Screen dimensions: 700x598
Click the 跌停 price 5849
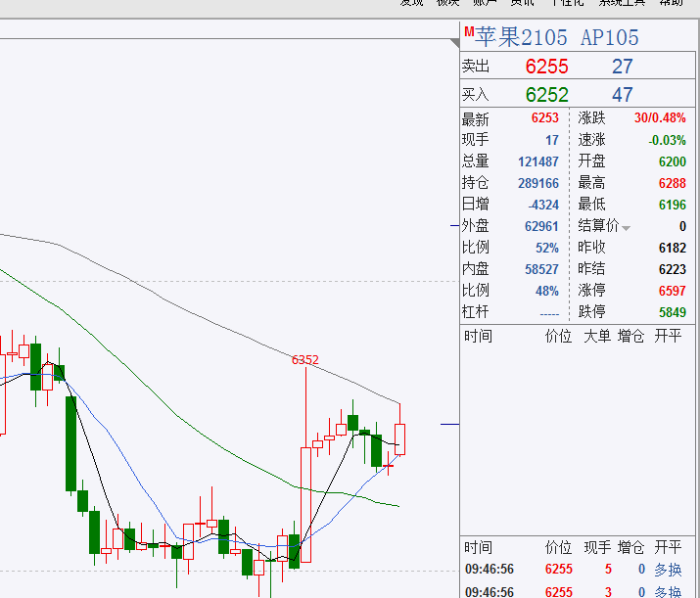click(x=672, y=312)
